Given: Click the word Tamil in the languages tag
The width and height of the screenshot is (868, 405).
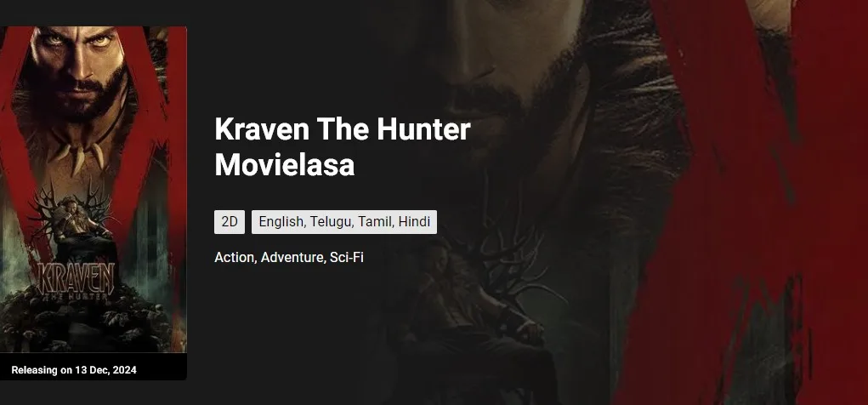Looking at the screenshot, I should click(x=376, y=222).
